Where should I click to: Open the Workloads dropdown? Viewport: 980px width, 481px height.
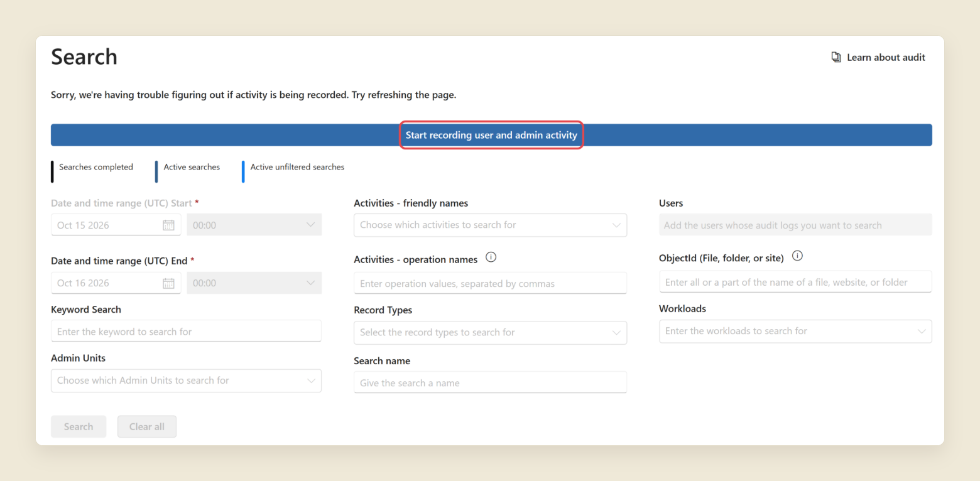pyautogui.click(x=795, y=331)
